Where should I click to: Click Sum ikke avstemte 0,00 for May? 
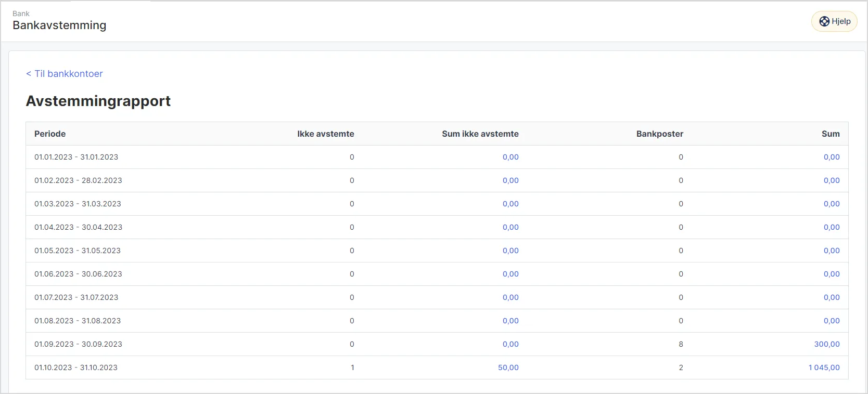click(x=510, y=251)
